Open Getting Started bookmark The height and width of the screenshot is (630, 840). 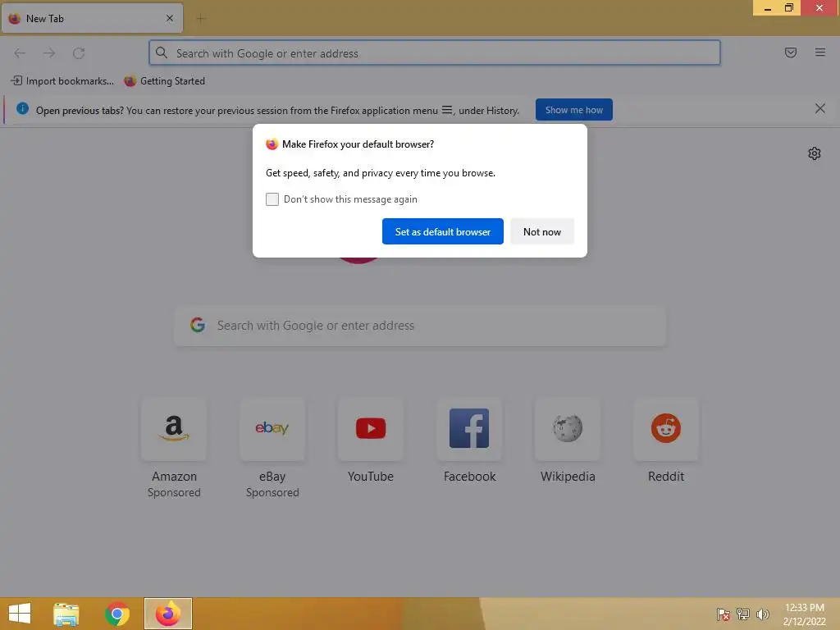tap(164, 81)
